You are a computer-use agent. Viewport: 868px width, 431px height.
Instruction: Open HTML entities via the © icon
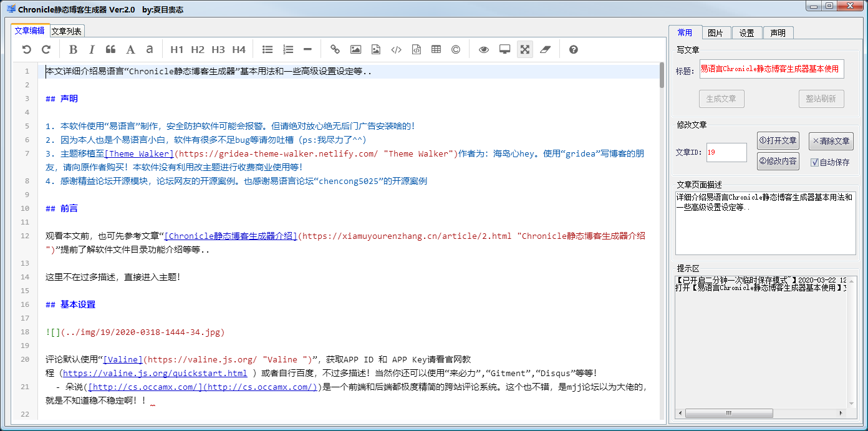[x=456, y=50]
